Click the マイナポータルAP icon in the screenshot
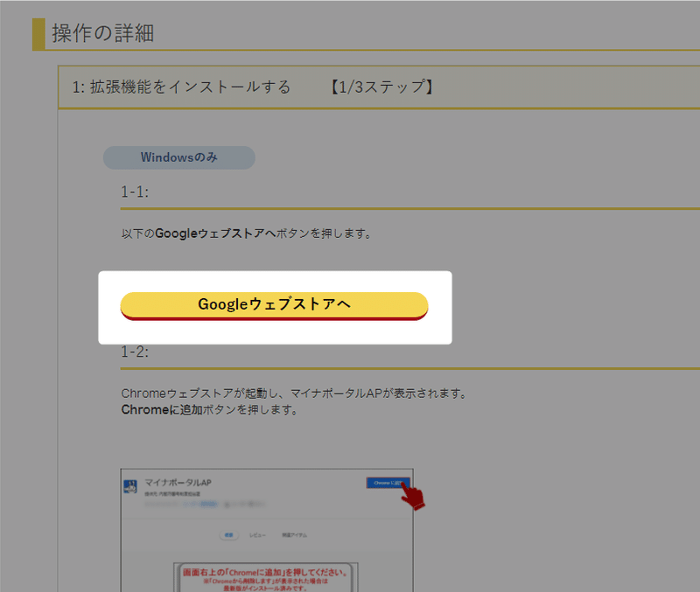The width and height of the screenshot is (700, 592). [130, 486]
